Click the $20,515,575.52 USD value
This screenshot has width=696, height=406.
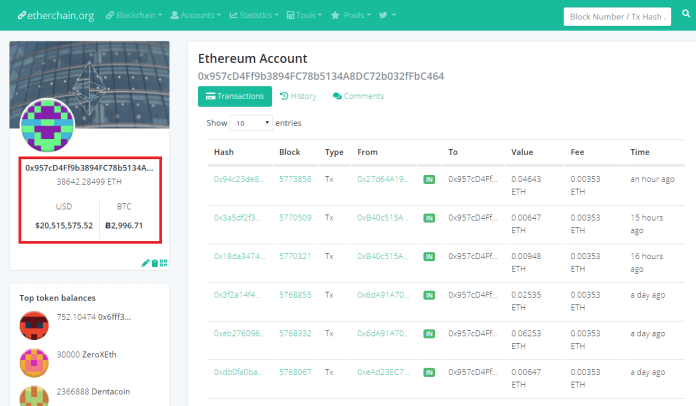click(x=64, y=226)
